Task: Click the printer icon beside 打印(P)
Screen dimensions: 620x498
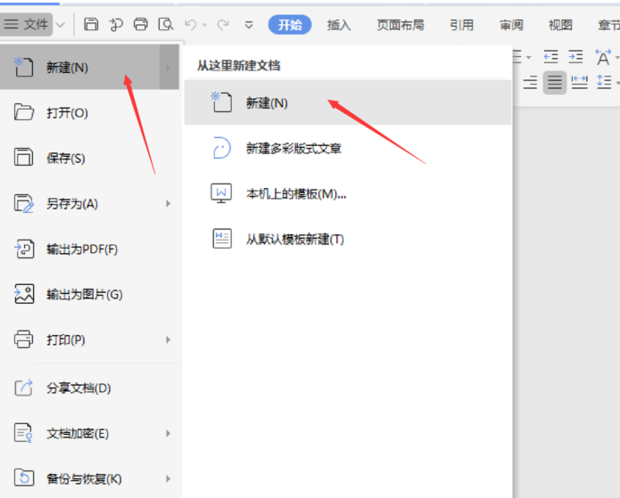Action: point(24,339)
